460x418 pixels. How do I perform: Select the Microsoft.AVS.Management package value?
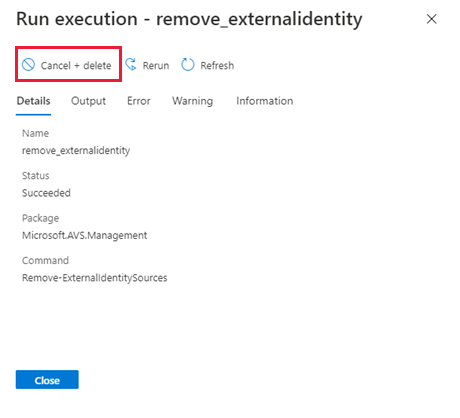tap(84, 235)
